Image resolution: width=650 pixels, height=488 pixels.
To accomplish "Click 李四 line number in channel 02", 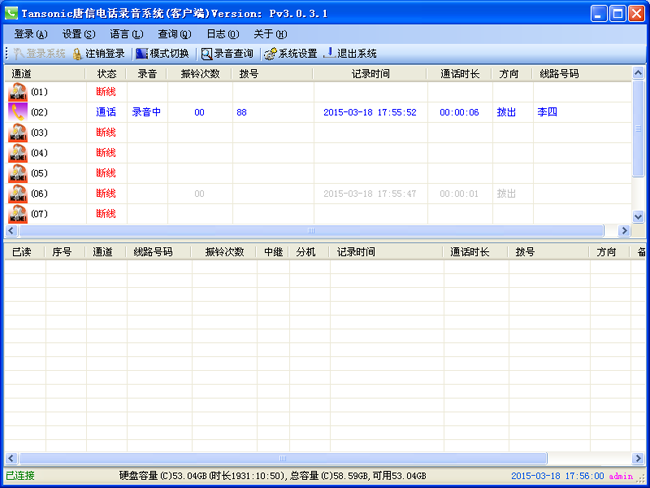I will [547, 112].
